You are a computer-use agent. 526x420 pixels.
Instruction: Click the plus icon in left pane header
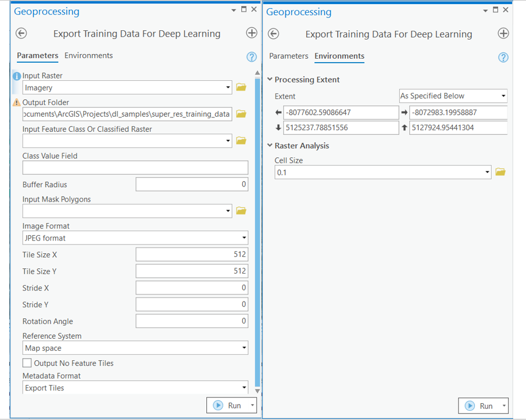coord(252,33)
